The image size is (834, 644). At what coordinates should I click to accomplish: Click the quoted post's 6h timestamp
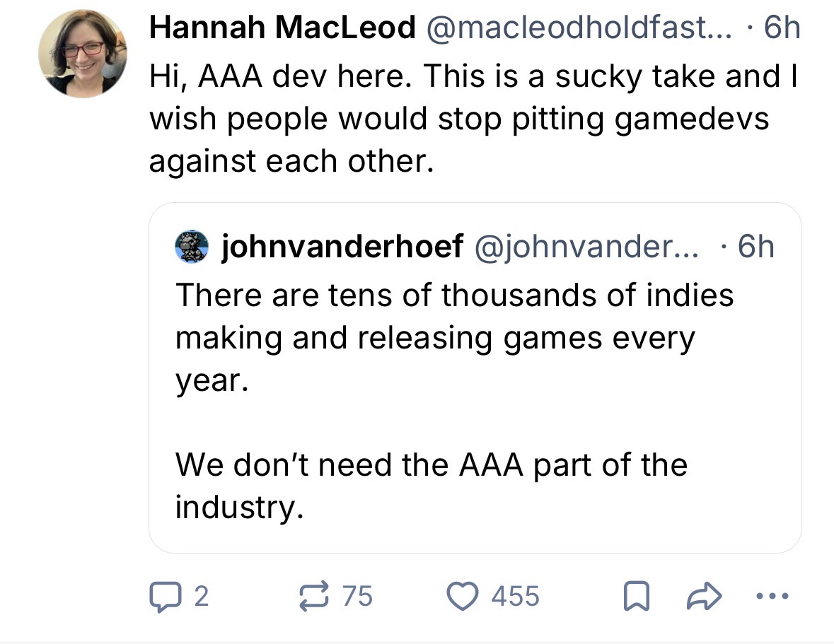tap(755, 247)
